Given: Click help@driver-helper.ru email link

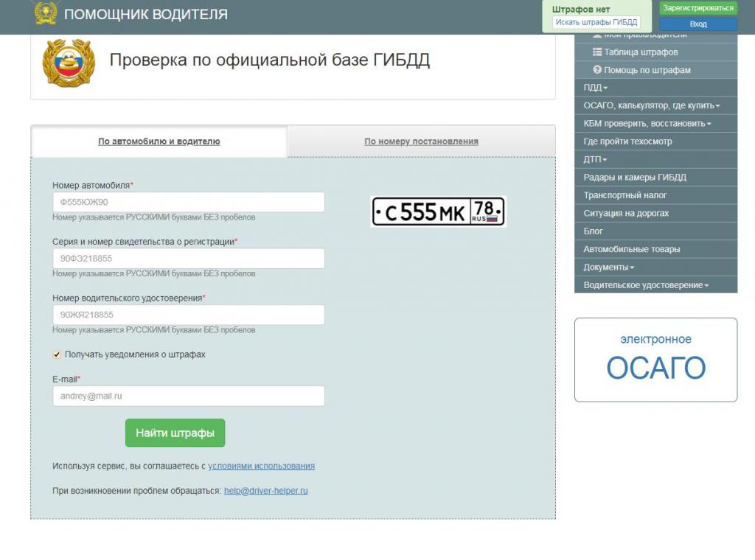Looking at the screenshot, I should [x=265, y=491].
